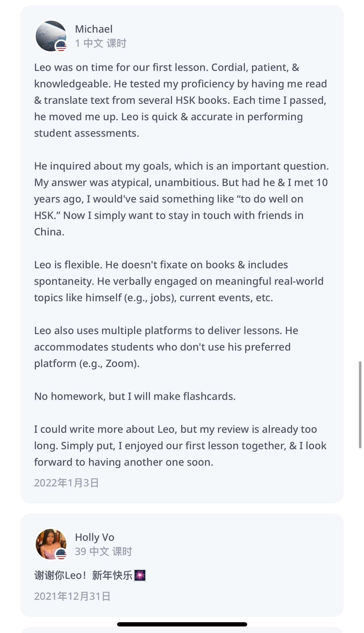Tap the US flag badge on Michael's avatar
Image resolution: width=364 pixels, height=633 pixels.
(x=61, y=46)
